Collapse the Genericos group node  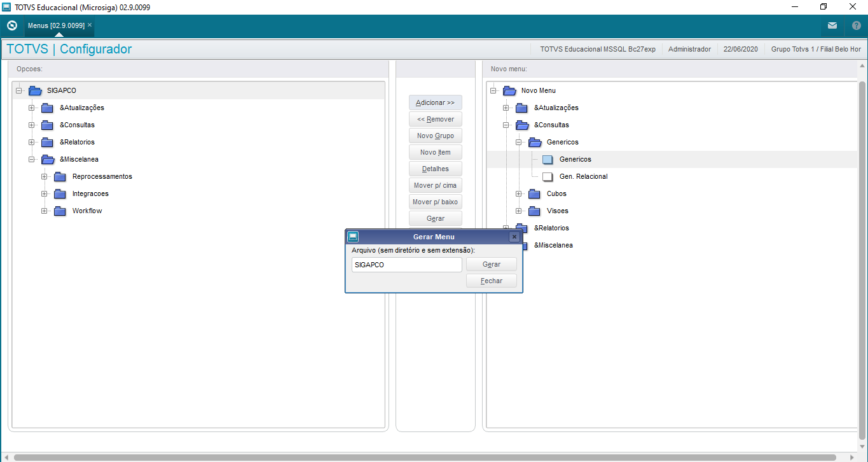pos(519,142)
